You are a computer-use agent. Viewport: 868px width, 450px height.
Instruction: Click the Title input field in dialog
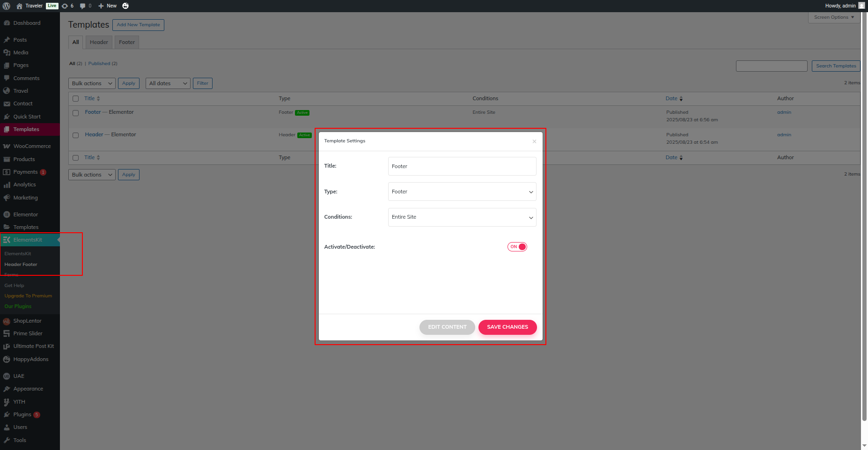click(462, 166)
